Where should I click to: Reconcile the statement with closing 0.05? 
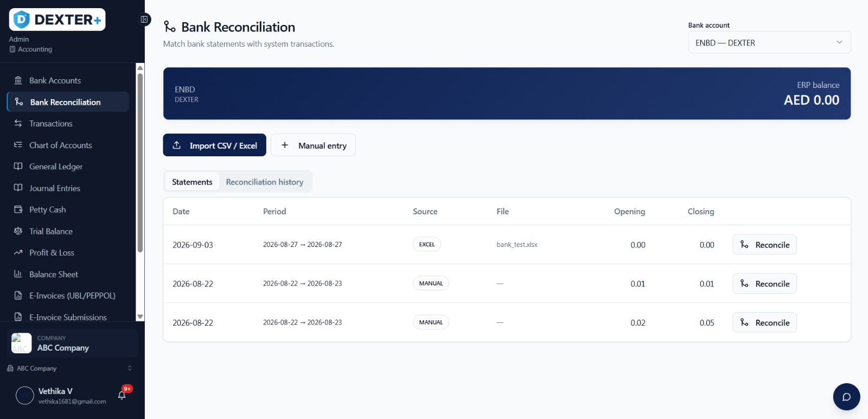coord(764,322)
